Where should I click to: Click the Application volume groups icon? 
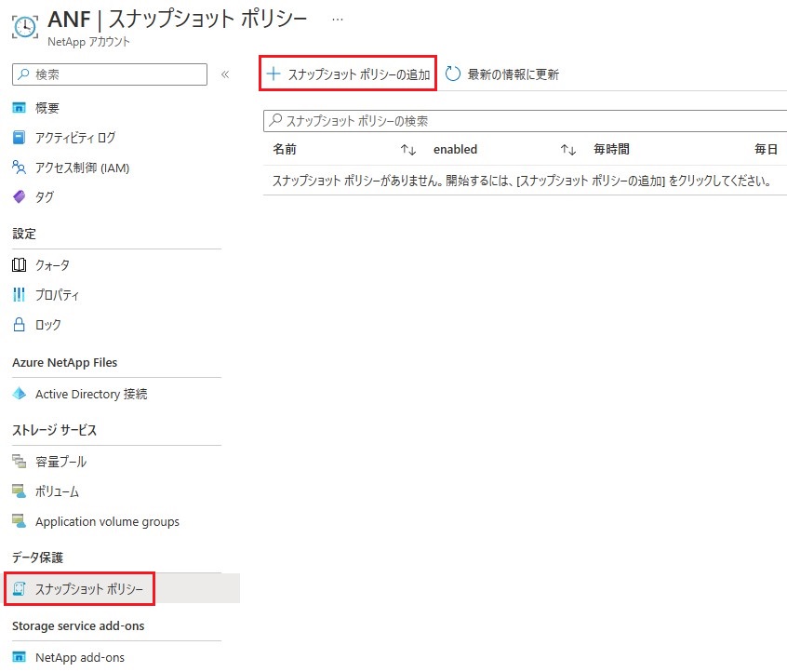(20, 521)
